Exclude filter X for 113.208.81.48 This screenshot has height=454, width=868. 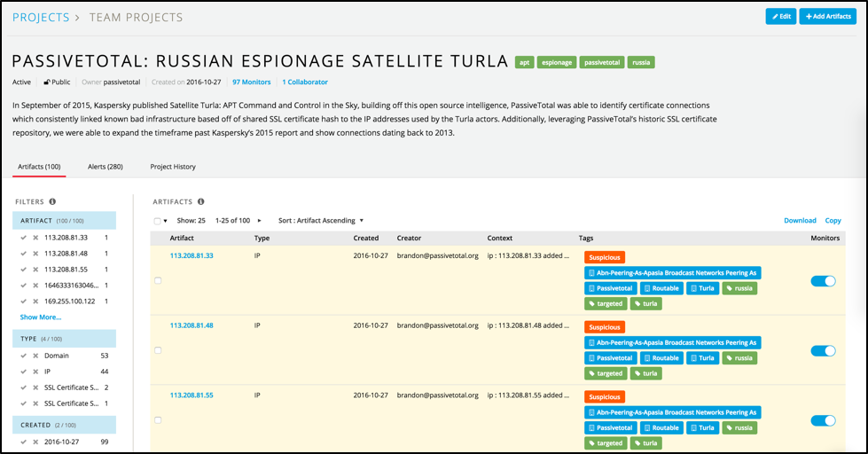point(35,254)
